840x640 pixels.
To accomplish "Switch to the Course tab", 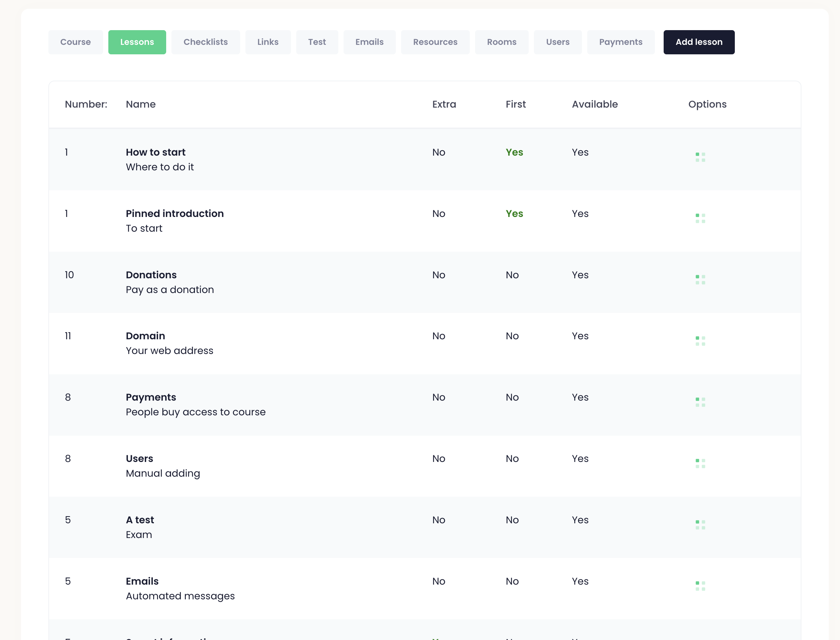I will click(75, 42).
